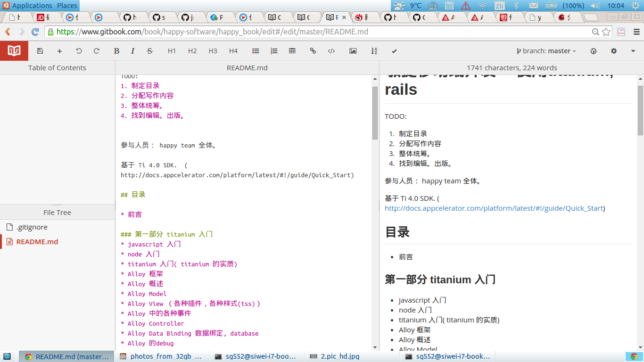Apply H4 heading style
Viewport: 644px width, 362px height.
(x=233, y=51)
